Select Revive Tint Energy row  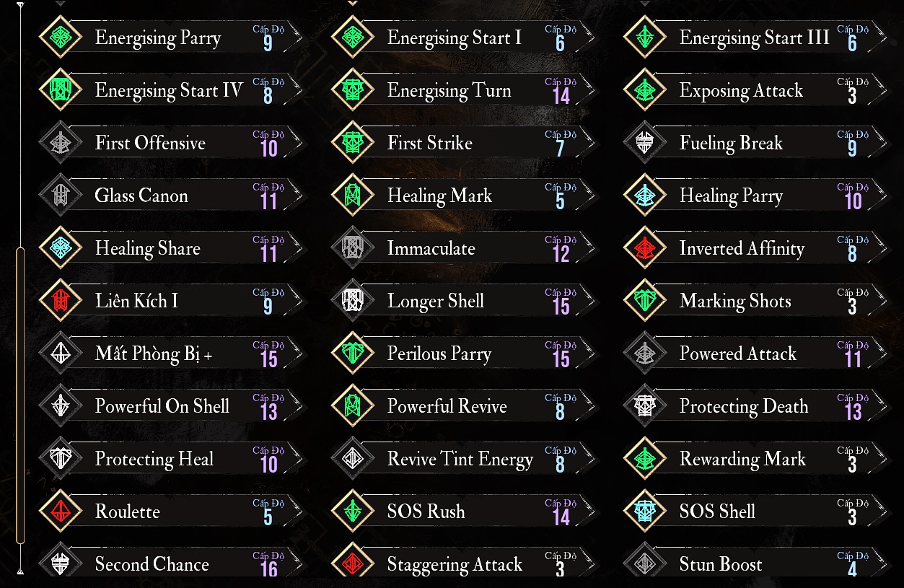pyautogui.click(x=465, y=459)
